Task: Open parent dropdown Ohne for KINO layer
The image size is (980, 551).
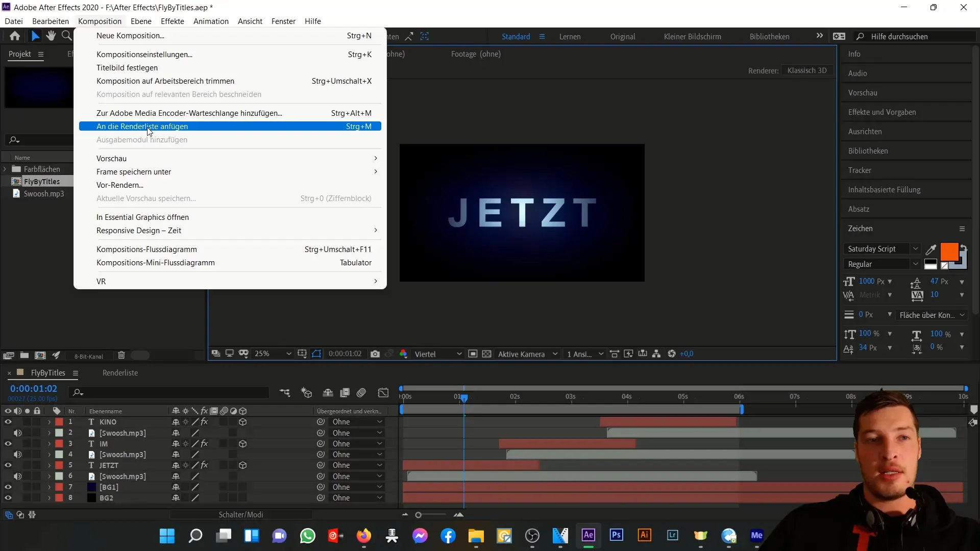Action: pos(357,422)
